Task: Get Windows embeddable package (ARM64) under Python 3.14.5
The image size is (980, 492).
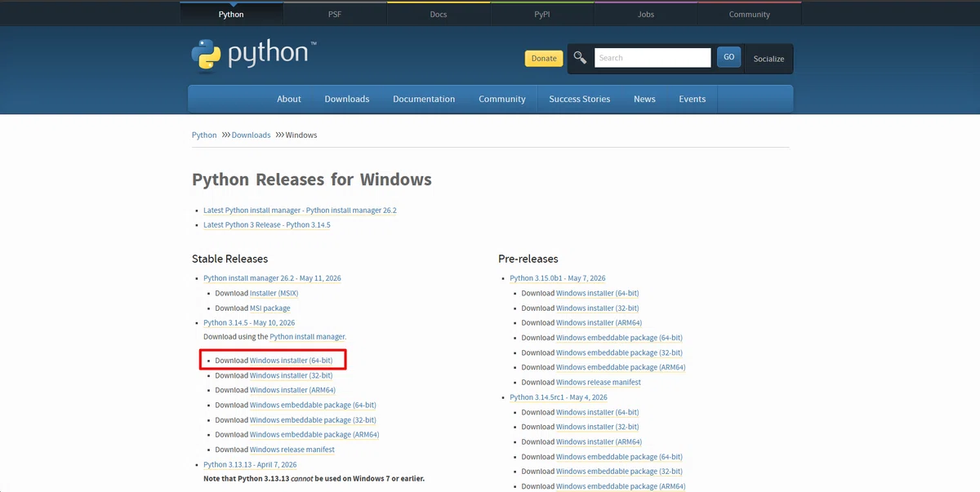Action: [314, 434]
